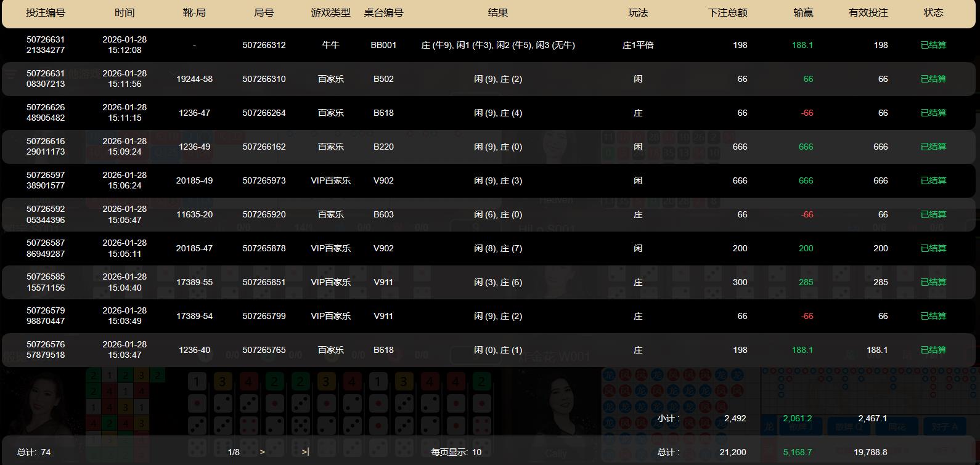
Task: Click the page indicator 1/8
Action: click(x=234, y=452)
